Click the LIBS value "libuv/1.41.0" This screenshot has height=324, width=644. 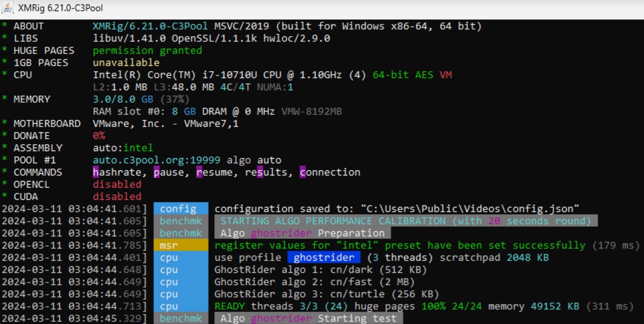129,39
